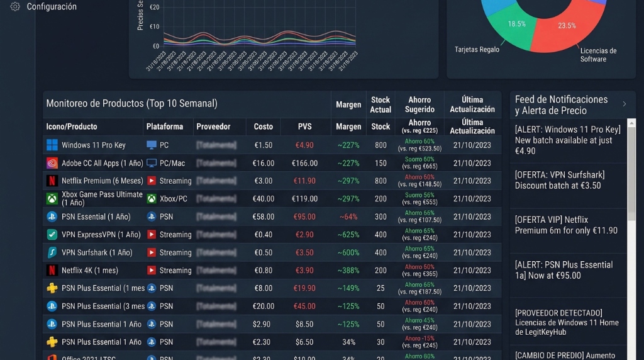Click the €4.90 PVS price cell

coord(304,145)
